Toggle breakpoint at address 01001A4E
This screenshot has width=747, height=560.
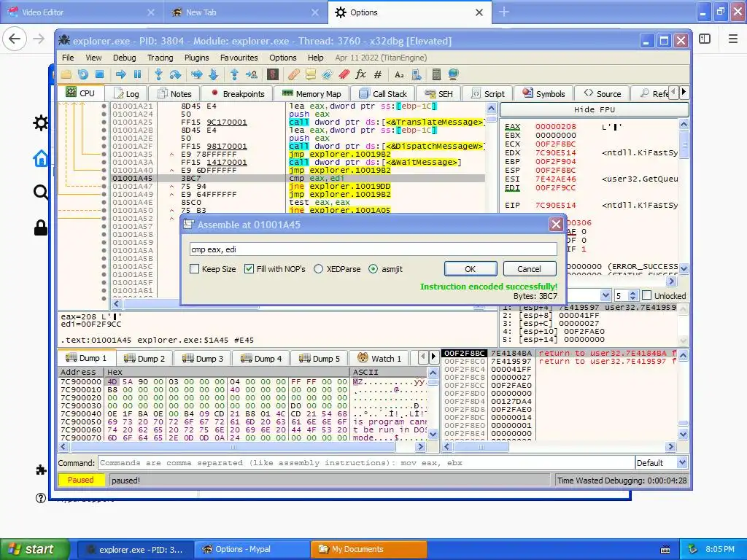click(x=104, y=203)
